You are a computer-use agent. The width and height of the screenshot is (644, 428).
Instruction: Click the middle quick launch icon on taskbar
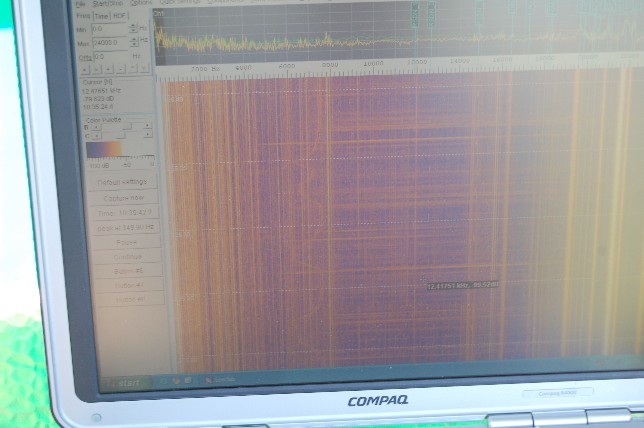click(x=177, y=381)
